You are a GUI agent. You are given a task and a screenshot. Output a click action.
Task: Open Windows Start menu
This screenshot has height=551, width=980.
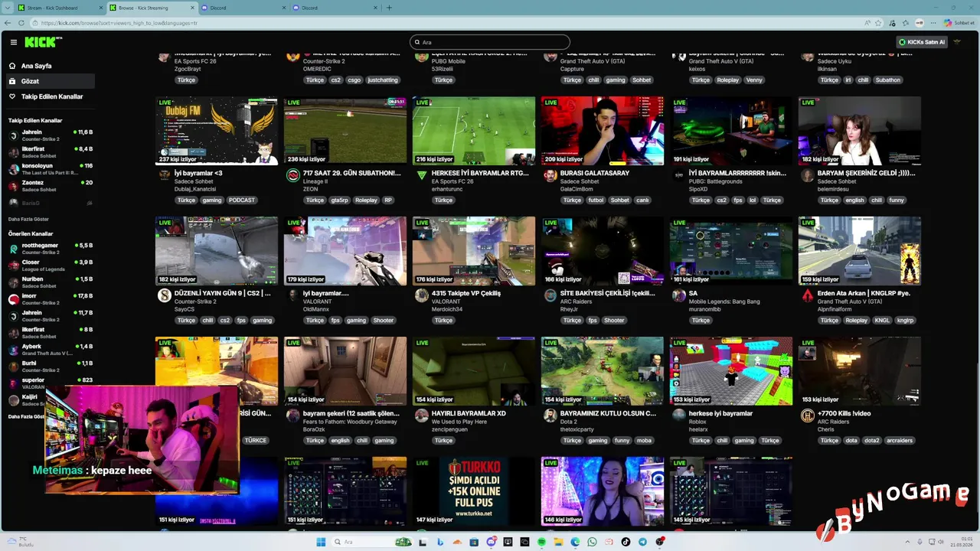[x=321, y=542]
